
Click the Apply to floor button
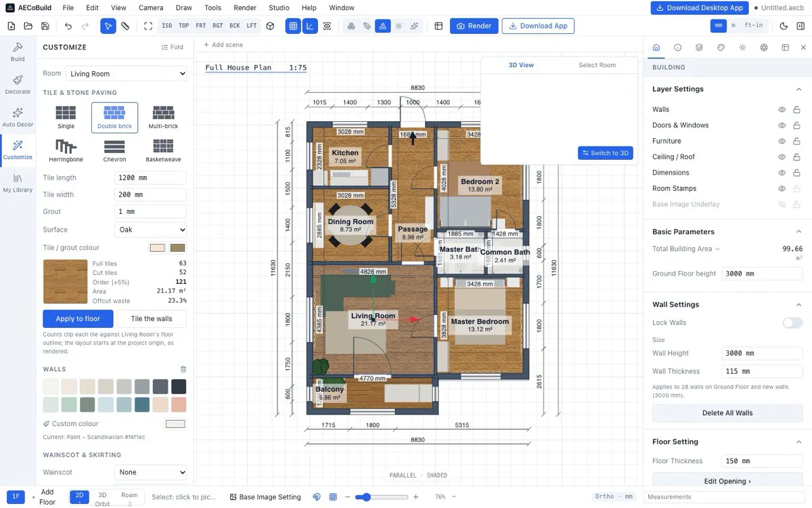coord(78,318)
